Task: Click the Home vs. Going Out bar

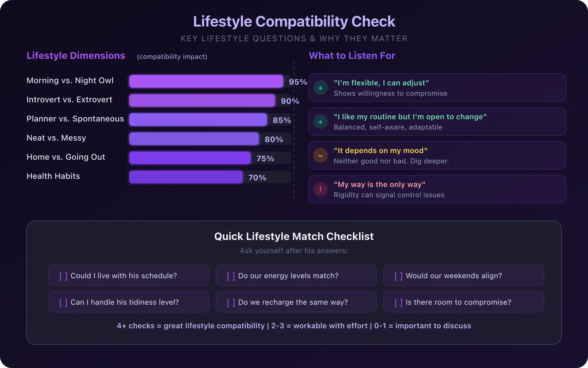Action: click(x=190, y=158)
